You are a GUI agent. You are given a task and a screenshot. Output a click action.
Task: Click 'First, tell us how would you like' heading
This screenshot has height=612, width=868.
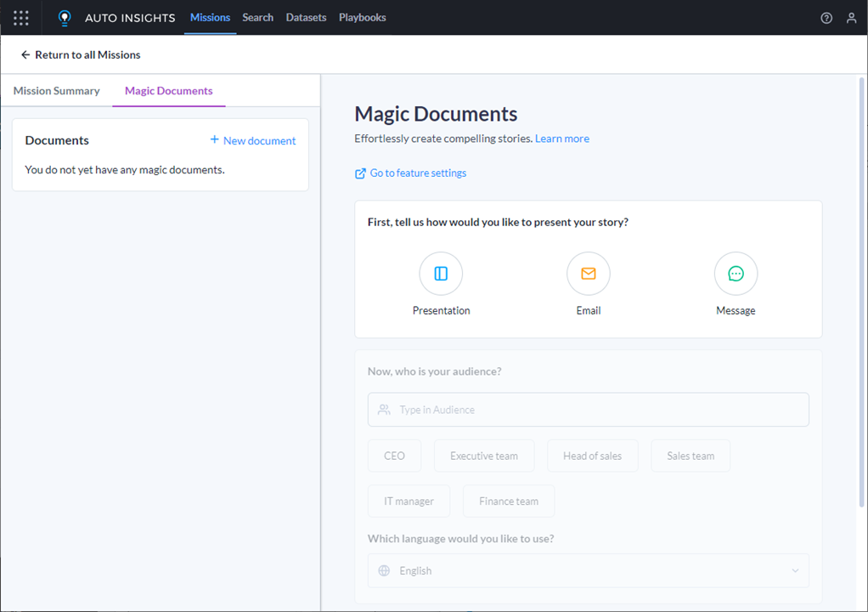(x=498, y=222)
